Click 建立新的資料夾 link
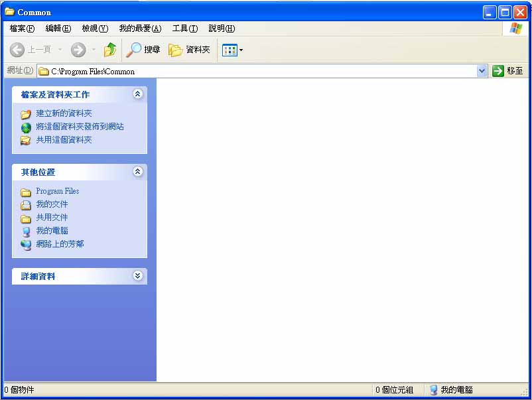Screen dimensions: 532x400 click(x=64, y=113)
